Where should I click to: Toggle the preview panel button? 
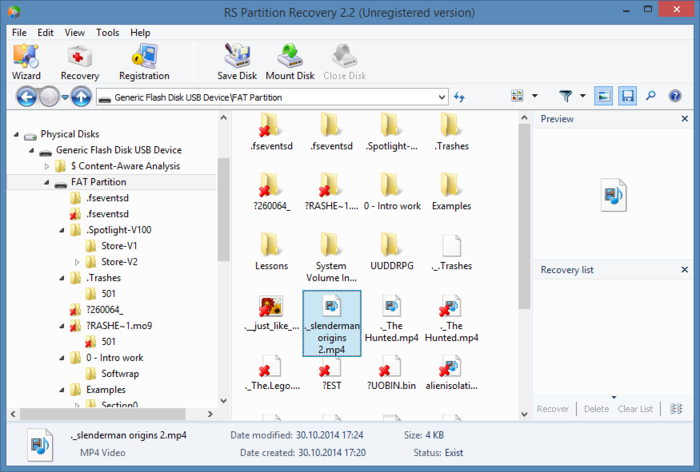(604, 96)
